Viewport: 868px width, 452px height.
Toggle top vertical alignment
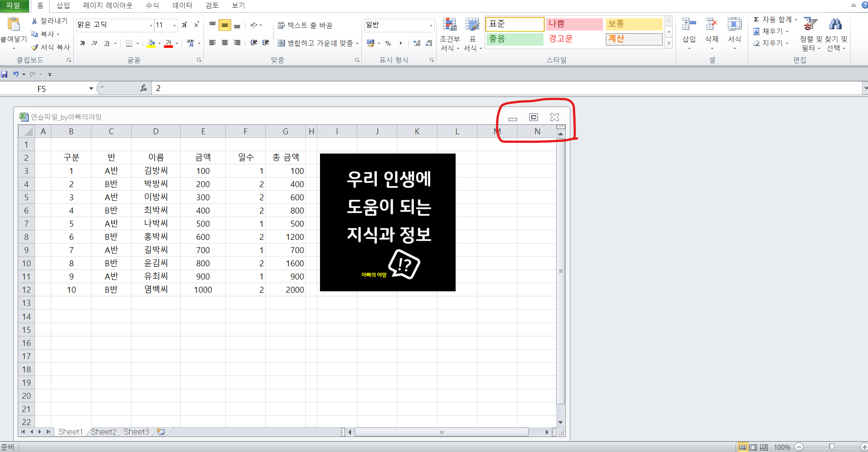coord(213,25)
